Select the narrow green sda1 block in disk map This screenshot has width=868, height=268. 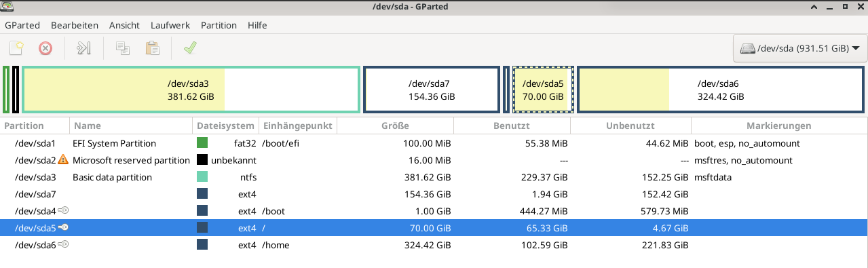click(x=6, y=90)
